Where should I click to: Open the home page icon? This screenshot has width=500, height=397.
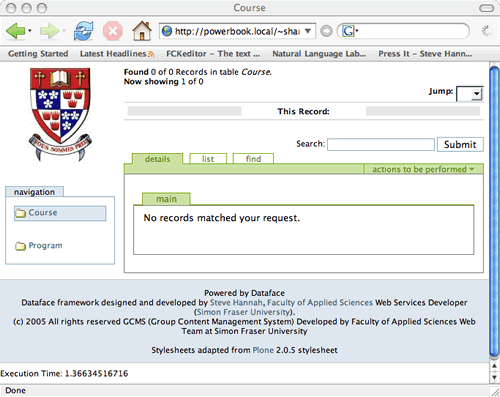[x=142, y=31]
